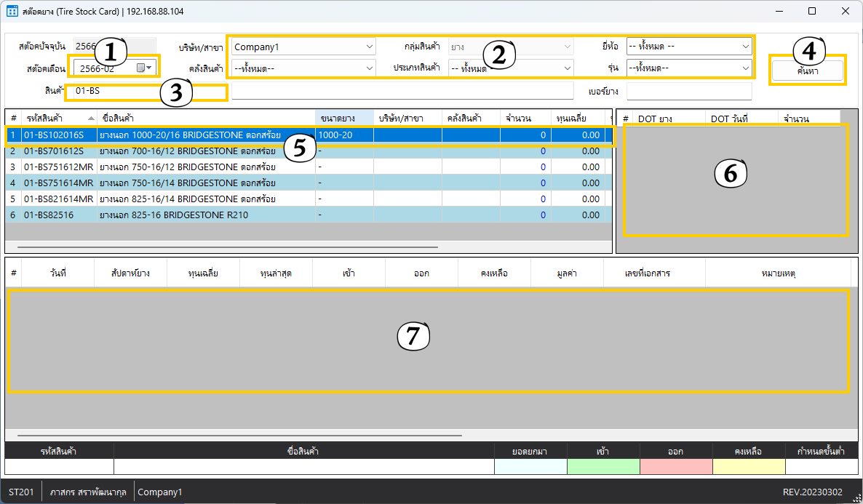Screen dimensions: 863x504
Task: Open the ประเภทสินค้า product type dropdown
Action: [568, 68]
